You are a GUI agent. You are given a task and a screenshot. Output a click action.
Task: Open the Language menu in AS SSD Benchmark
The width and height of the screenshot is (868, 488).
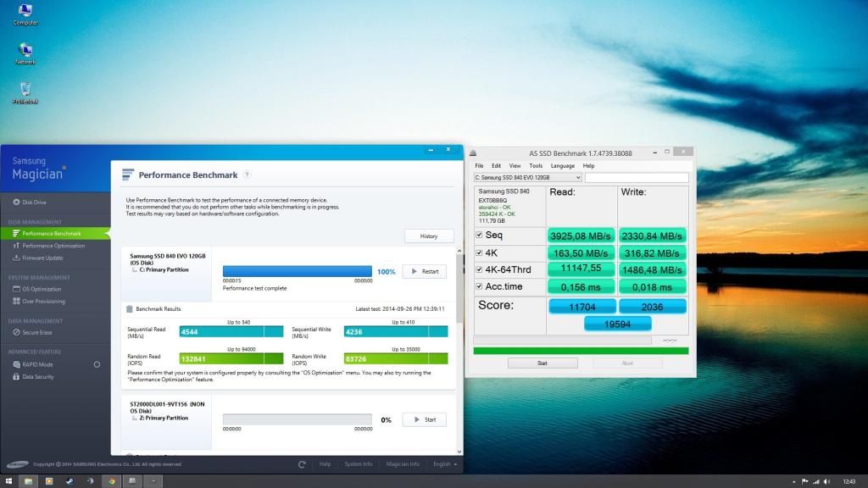(562, 166)
